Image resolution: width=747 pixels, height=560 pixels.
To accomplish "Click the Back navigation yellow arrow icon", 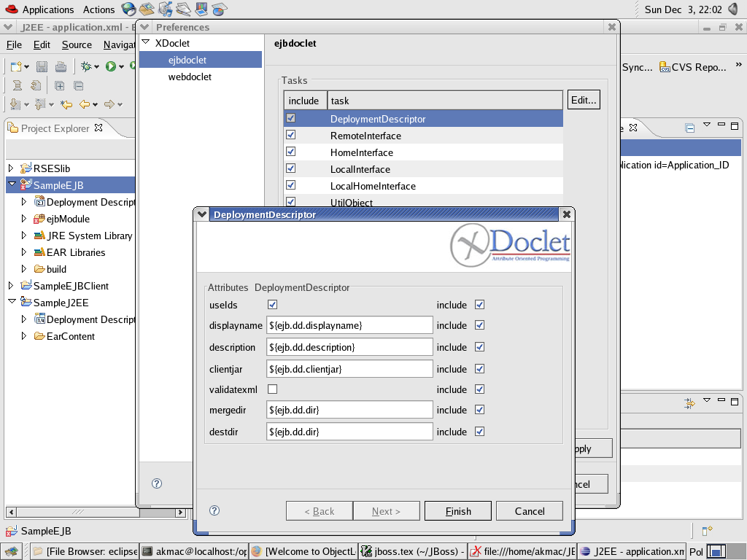I will coord(85,104).
